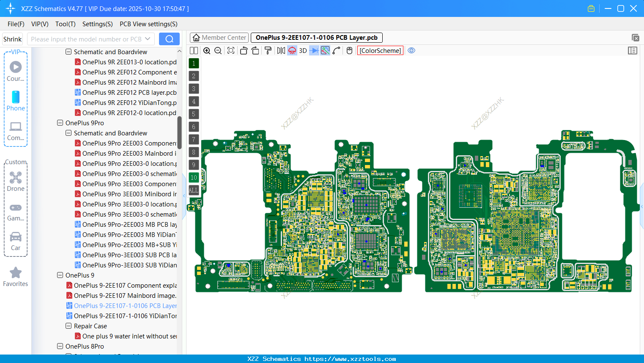Collapse the OnePlus 9Pro tree node
Image resolution: width=644 pixels, height=363 pixels.
coord(60,123)
